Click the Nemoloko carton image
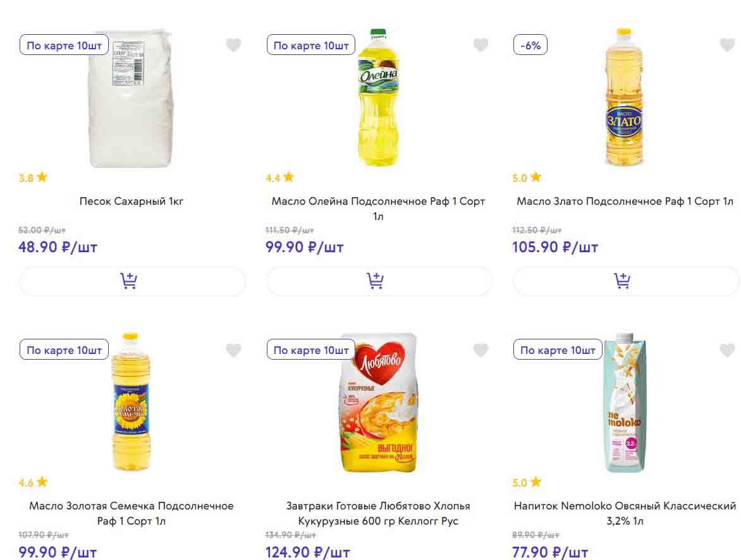Screen dimensions: 741x560 point(625,403)
